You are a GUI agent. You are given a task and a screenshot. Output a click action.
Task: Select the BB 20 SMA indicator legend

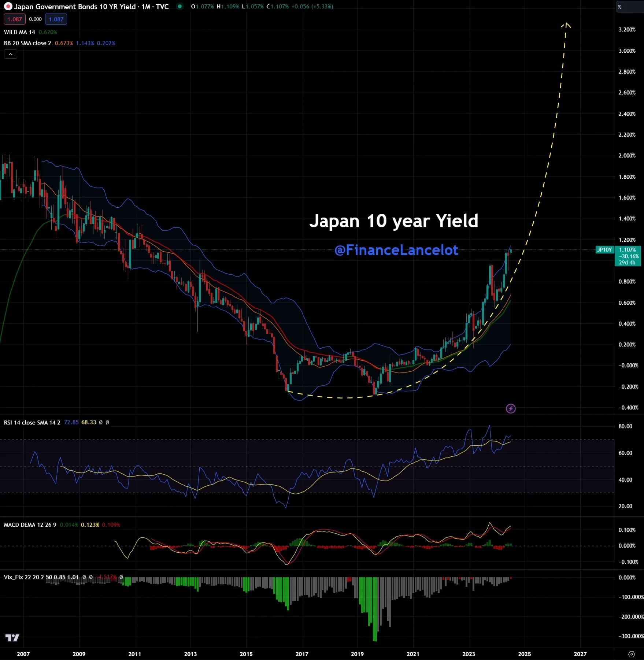click(x=27, y=43)
